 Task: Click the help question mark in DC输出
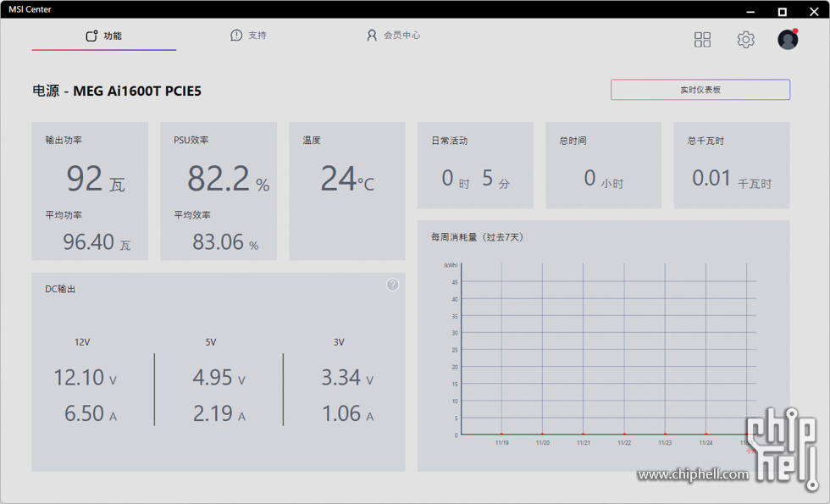[x=392, y=285]
